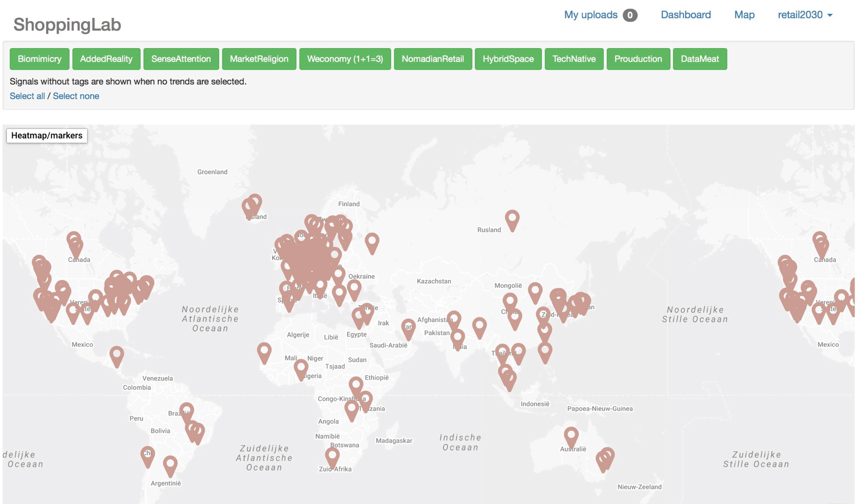Image resolution: width=860 pixels, height=504 pixels.
Task: Toggle the NomadianRetail trend tag
Action: coord(433,59)
